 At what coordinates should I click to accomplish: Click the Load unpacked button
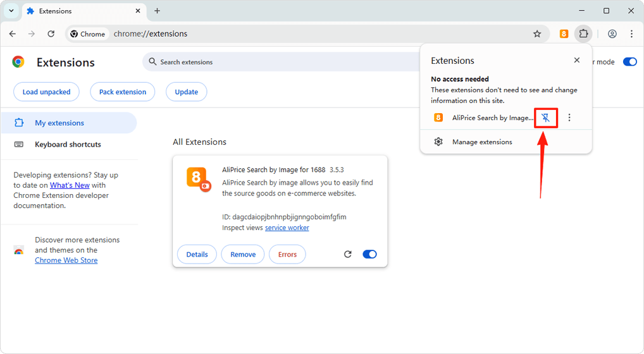coord(46,92)
